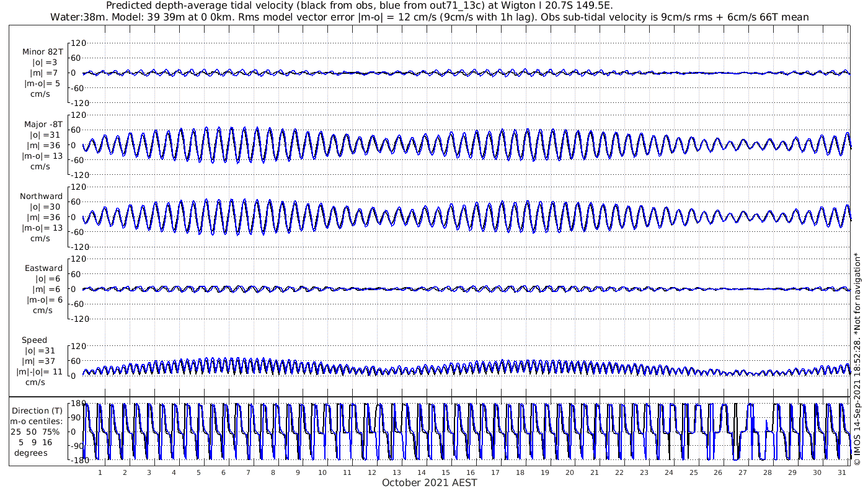Click day tick label '15' on time axis

(x=446, y=472)
